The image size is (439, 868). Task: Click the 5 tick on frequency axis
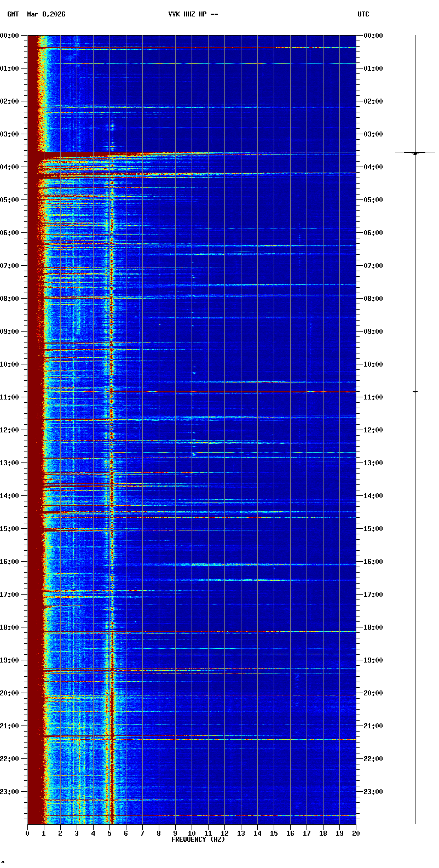[109, 833]
